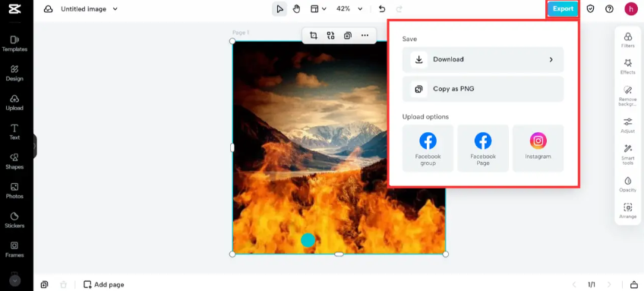Click the bottom-center resize handle of image
This screenshot has height=291, width=644.
coord(339,254)
